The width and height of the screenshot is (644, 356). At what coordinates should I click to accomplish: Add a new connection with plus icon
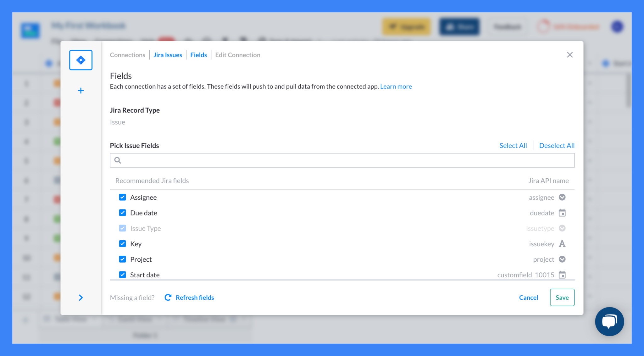81,91
